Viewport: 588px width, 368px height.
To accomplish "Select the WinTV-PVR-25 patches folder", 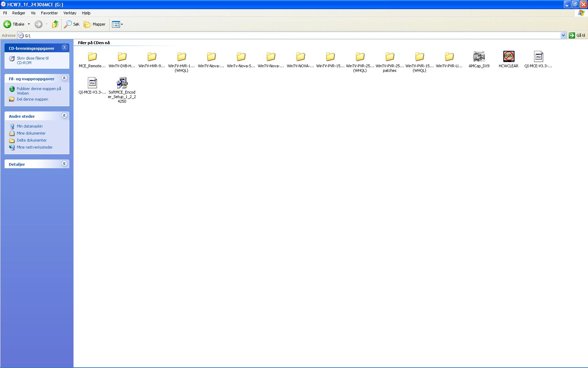I will tap(390, 57).
